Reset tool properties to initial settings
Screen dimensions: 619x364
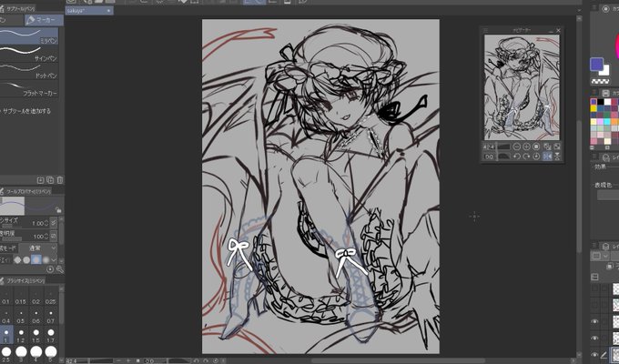pos(50,269)
